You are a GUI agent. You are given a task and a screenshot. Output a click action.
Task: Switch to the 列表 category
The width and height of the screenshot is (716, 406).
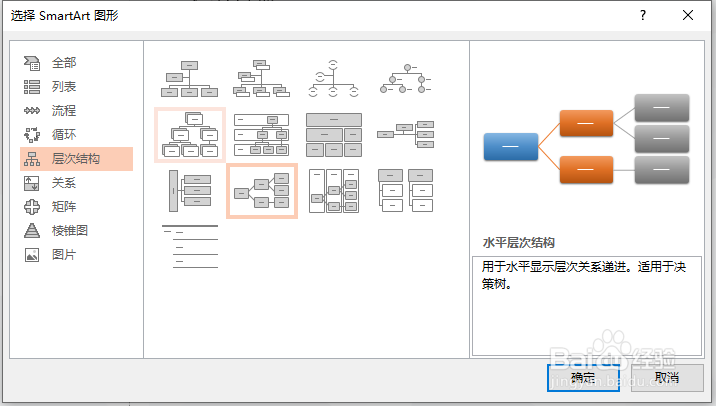[64, 87]
